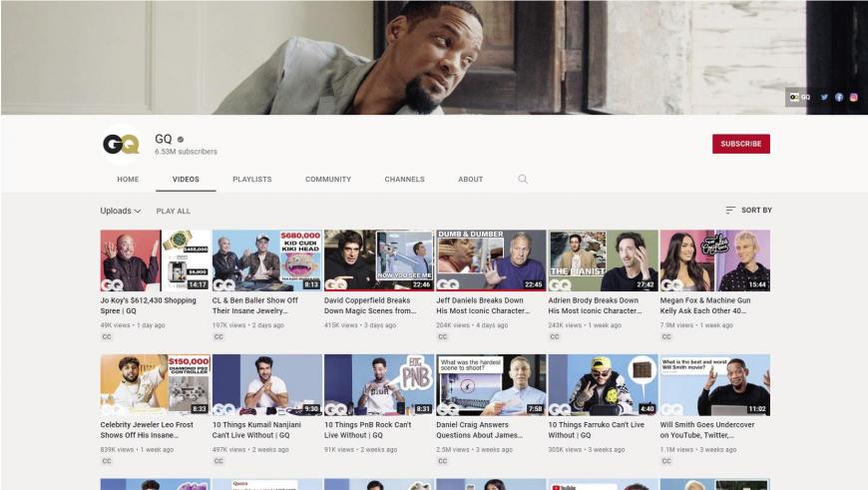Click PLAY ALL uploads
Image resolution: width=868 pixels, height=490 pixels.
coord(173,211)
